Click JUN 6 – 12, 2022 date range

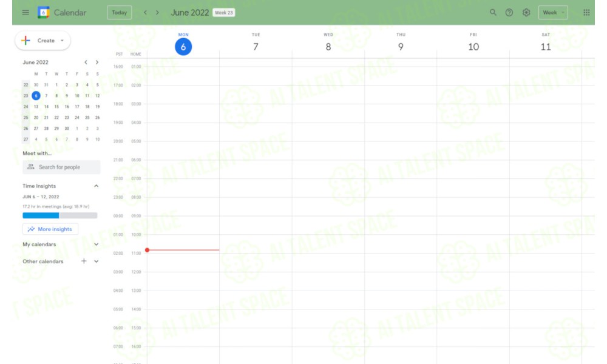pos(41,197)
